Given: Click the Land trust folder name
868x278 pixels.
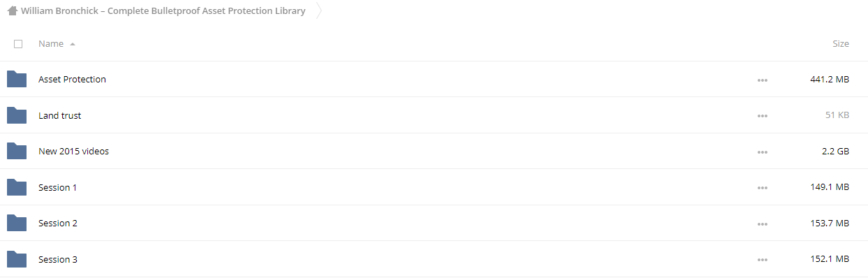Looking at the screenshot, I should click(x=60, y=115).
